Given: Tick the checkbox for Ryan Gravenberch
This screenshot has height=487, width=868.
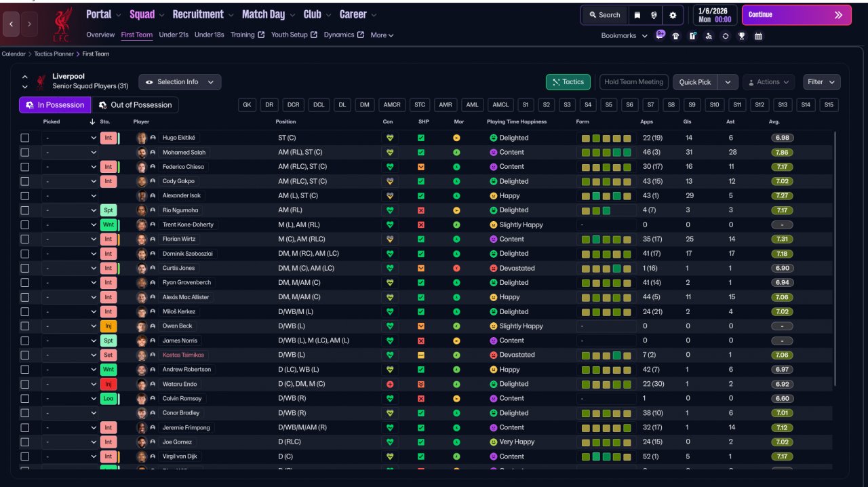Looking at the screenshot, I should pyautogui.click(x=25, y=283).
